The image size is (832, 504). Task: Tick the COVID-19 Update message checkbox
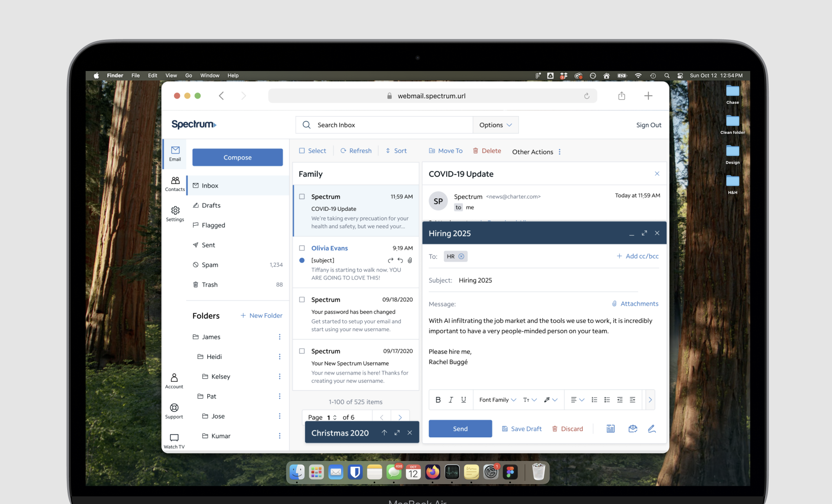point(302,197)
